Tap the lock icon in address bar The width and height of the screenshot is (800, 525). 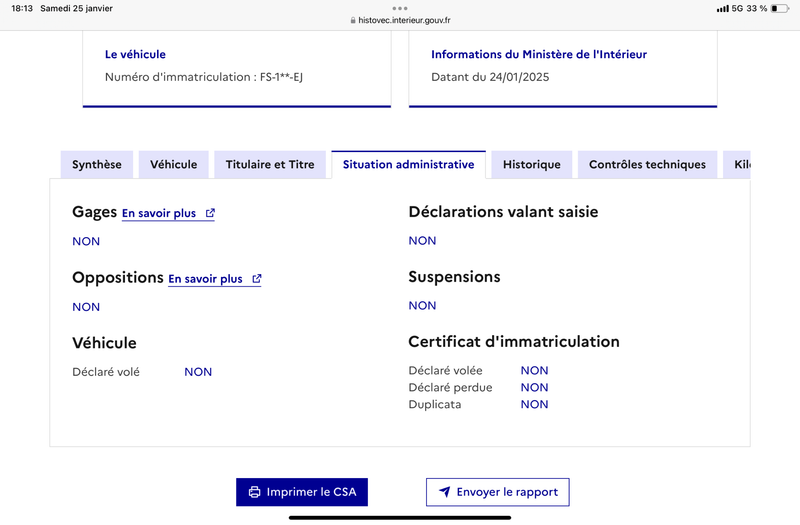pos(353,20)
